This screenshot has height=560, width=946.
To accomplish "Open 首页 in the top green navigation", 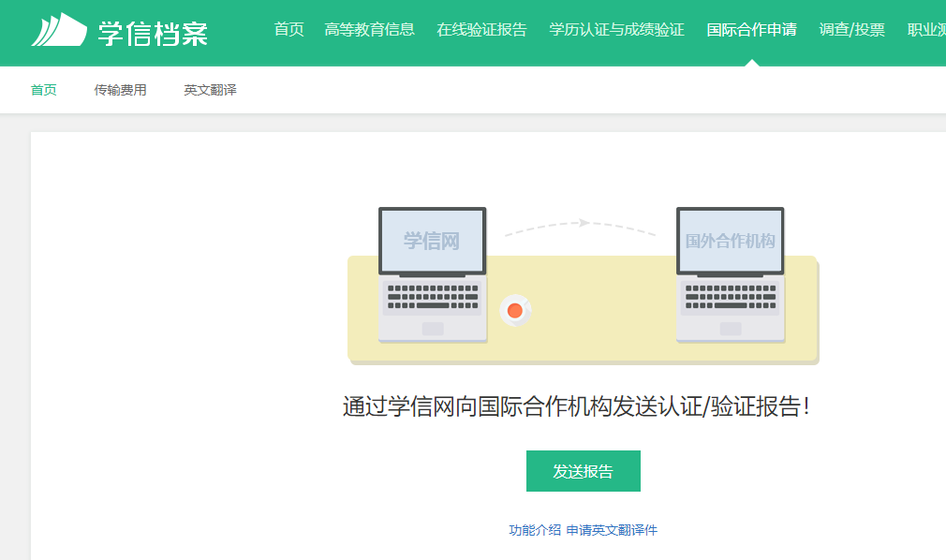I will (x=289, y=29).
